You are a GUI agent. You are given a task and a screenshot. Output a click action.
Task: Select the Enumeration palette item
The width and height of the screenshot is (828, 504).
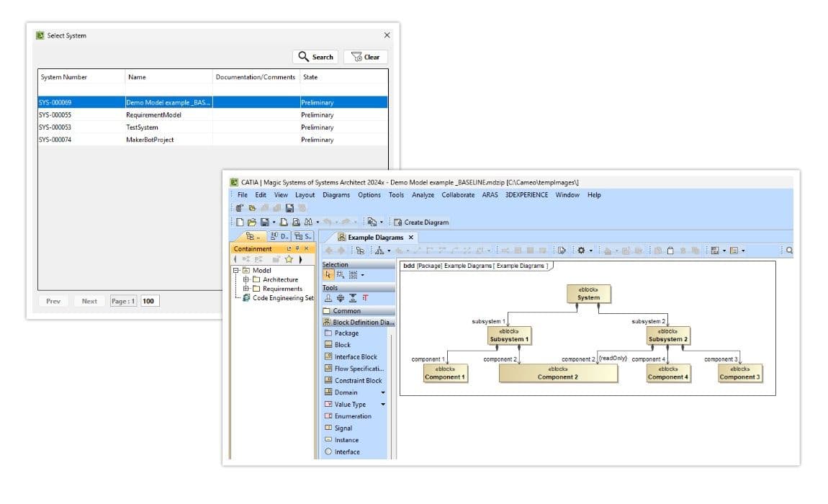click(x=348, y=416)
